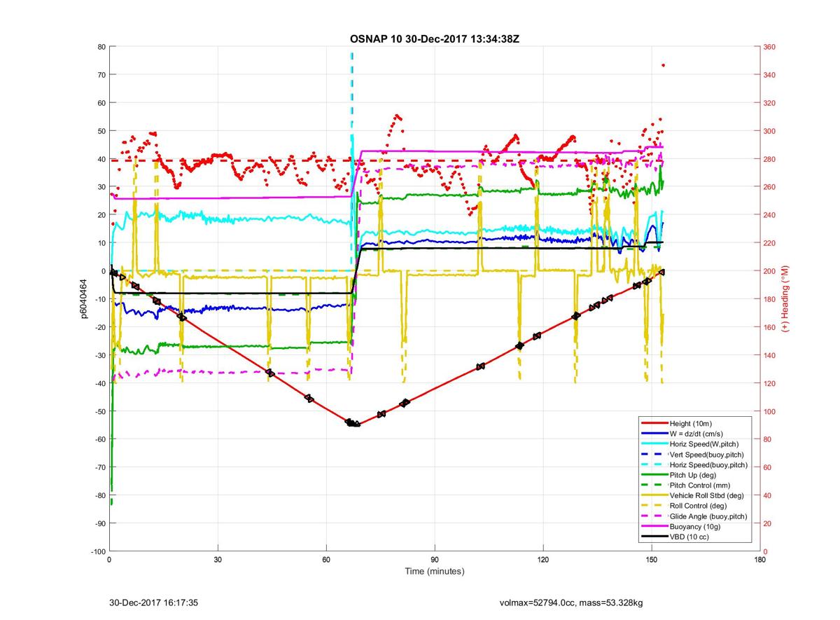Screen dimensions: 840x620
Task: Click the solid red line sample beside Height (10m)
Action: (x=654, y=423)
